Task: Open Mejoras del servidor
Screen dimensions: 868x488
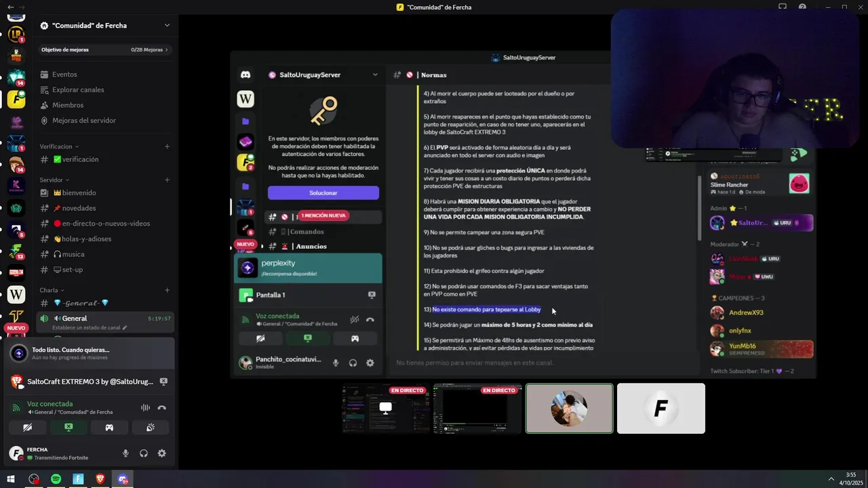Action: point(83,121)
